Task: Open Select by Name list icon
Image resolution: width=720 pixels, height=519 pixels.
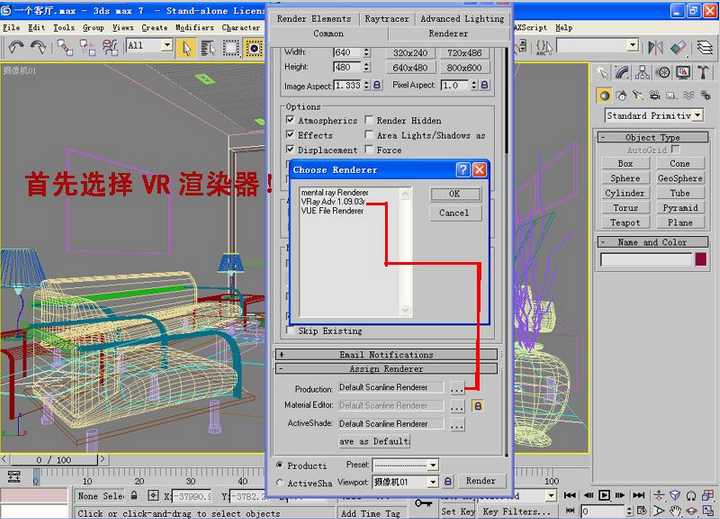Action: (x=208, y=48)
